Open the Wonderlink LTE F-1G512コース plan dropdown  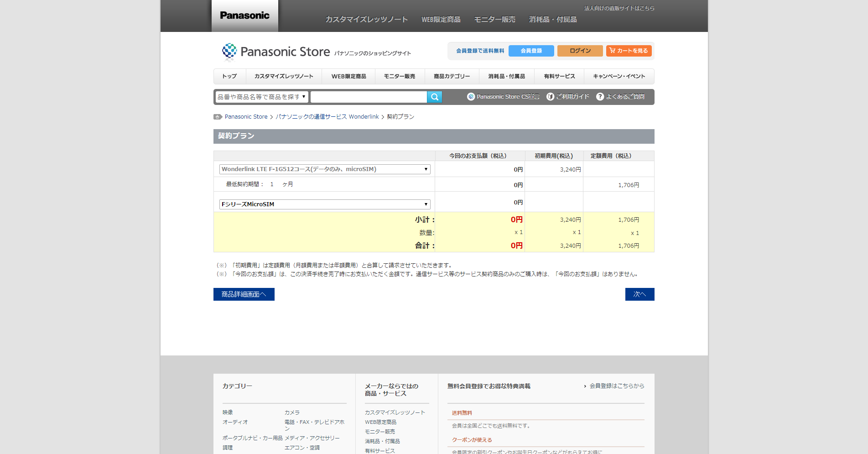(x=325, y=169)
